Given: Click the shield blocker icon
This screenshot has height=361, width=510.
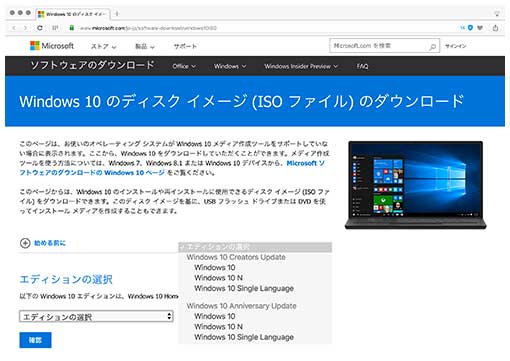Looking at the screenshot, I should 470,28.
